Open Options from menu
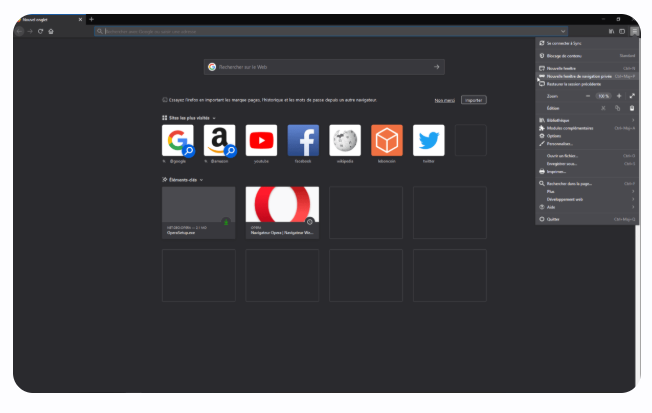The image size is (652, 413). (587, 136)
